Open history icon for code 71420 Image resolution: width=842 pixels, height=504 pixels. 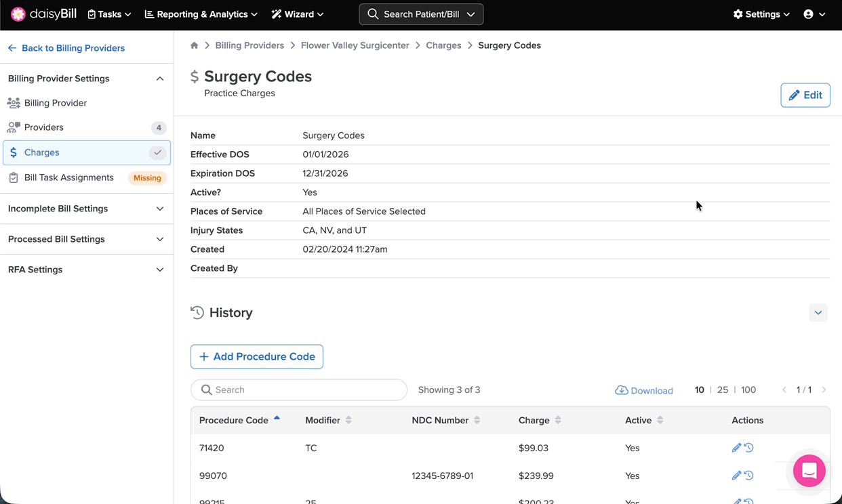tap(749, 448)
